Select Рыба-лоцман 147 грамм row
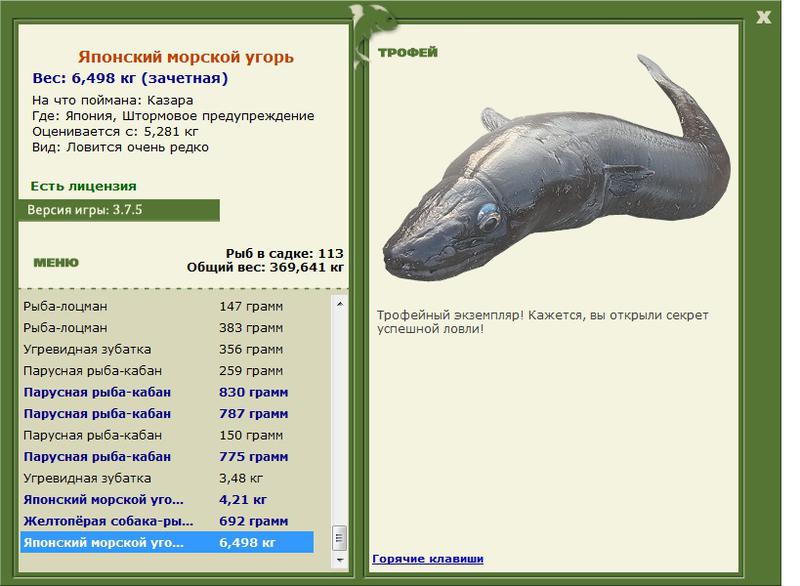Viewport: 800px width, 586px height. point(167,307)
